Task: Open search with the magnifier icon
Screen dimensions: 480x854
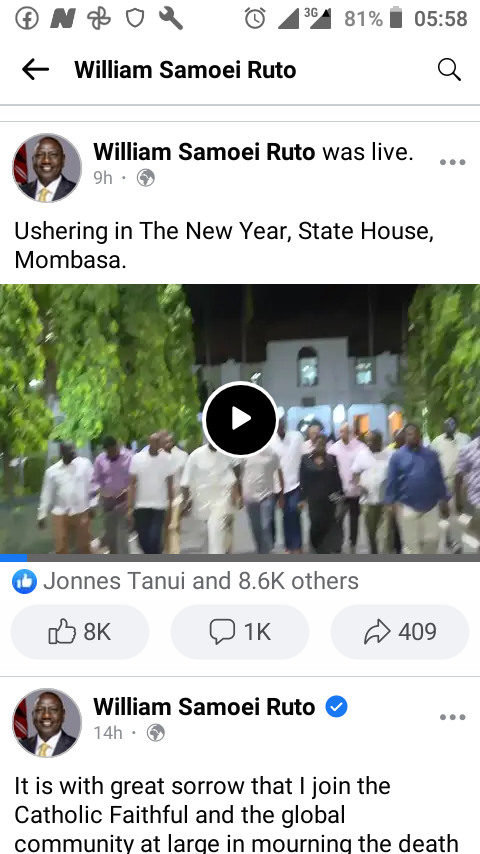Action: coord(449,70)
